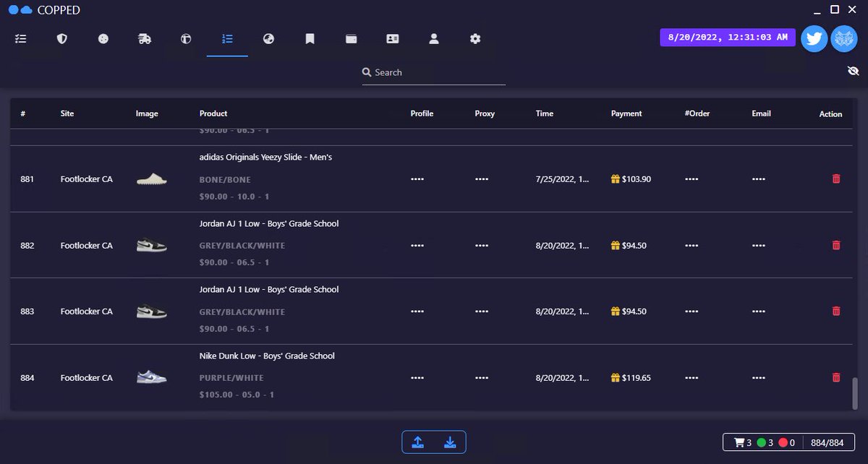The image size is (868, 464).
Task: Open the cookie tab icon
Action: point(103,39)
